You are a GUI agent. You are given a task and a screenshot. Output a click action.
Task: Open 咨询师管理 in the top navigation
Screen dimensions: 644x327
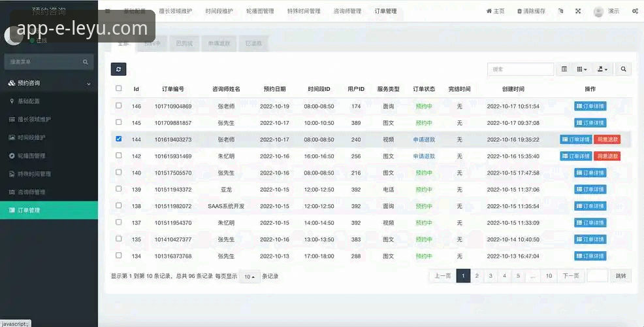pos(347,11)
